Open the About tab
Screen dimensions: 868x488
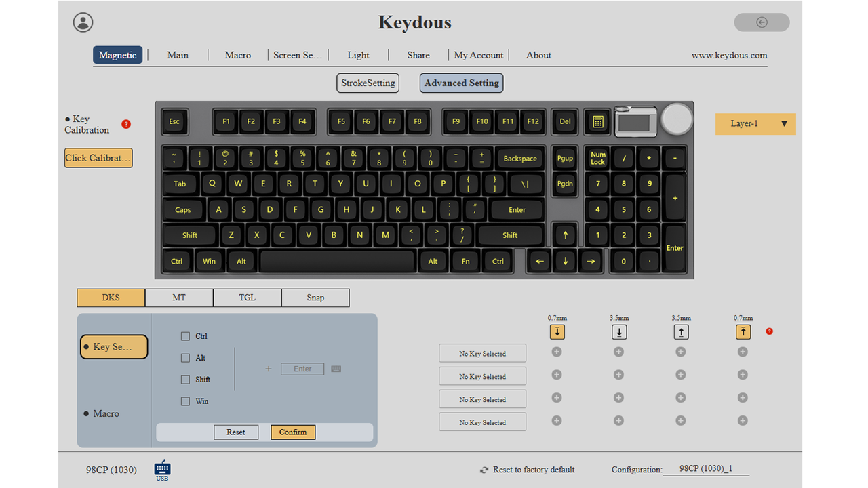[538, 55]
